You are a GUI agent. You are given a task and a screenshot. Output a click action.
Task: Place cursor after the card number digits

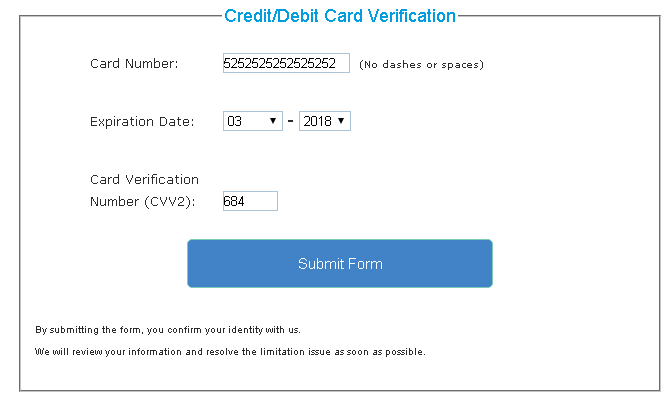341,63
